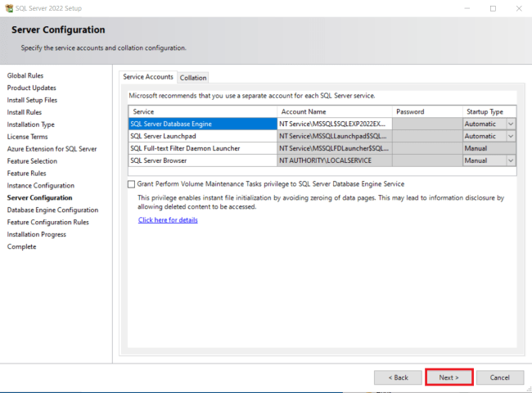The width and height of the screenshot is (532, 393).
Task: Maximize the SQL Server 2022 Setup window
Action: click(x=493, y=8)
